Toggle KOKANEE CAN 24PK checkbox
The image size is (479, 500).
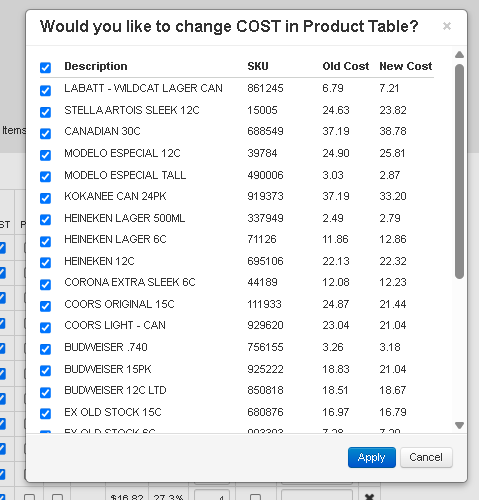point(45,198)
